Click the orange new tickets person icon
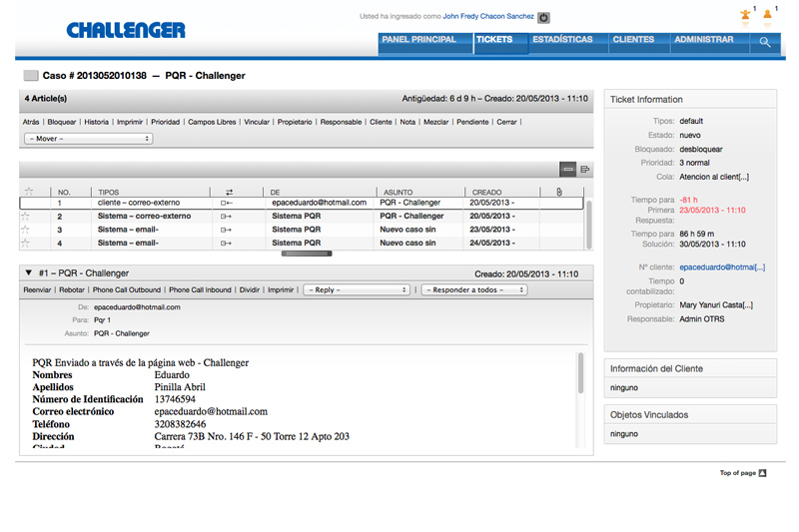Image resolution: width=799 pixels, height=532 pixels. click(x=767, y=15)
